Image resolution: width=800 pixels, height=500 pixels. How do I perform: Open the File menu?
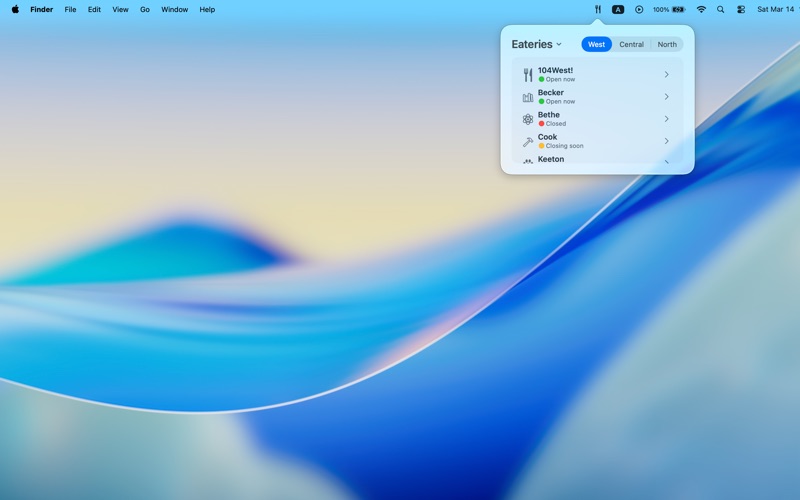[x=70, y=9]
